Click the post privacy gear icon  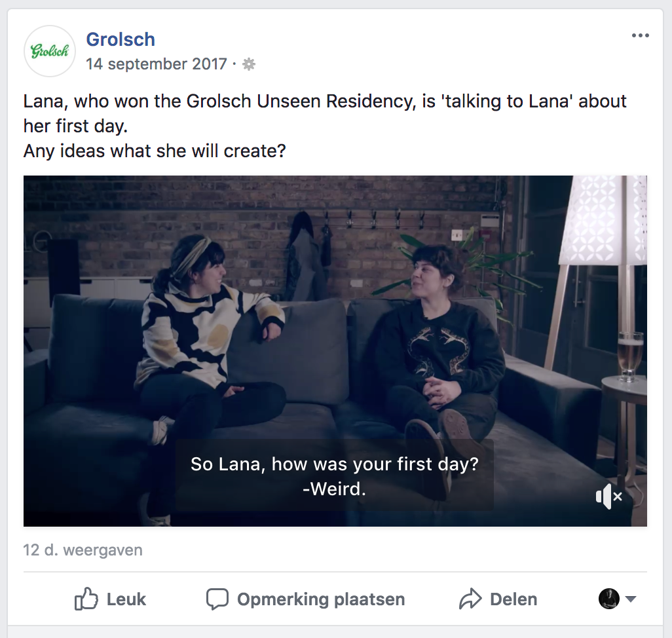pyautogui.click(x=249, y=64)
